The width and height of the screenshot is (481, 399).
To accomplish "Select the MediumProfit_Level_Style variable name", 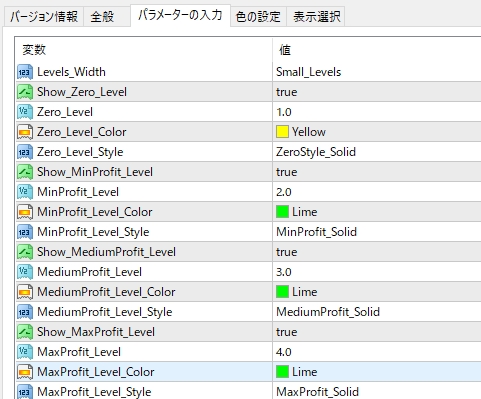I will (x=105, y=312).
